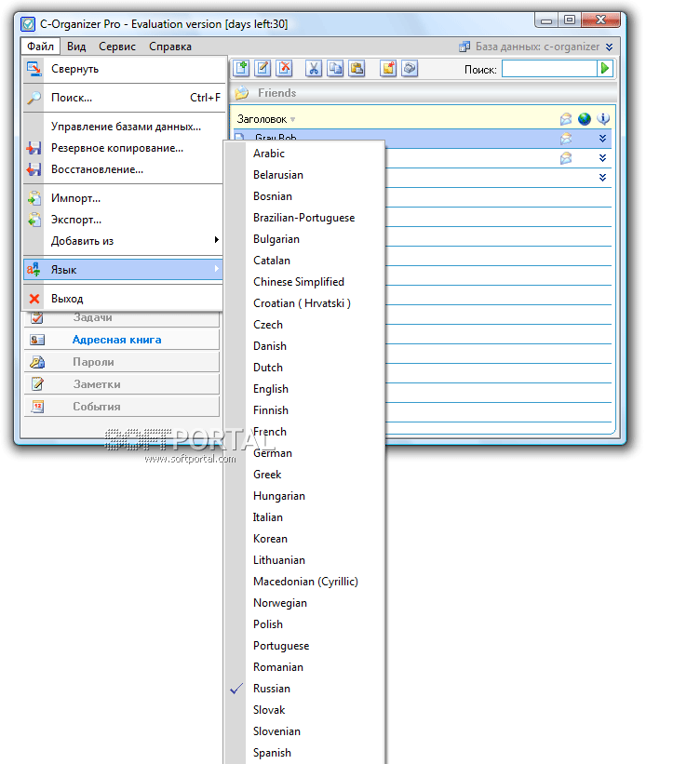Click the Friends folder icon
The image size is (700, 764).
(x=242, y=92)
